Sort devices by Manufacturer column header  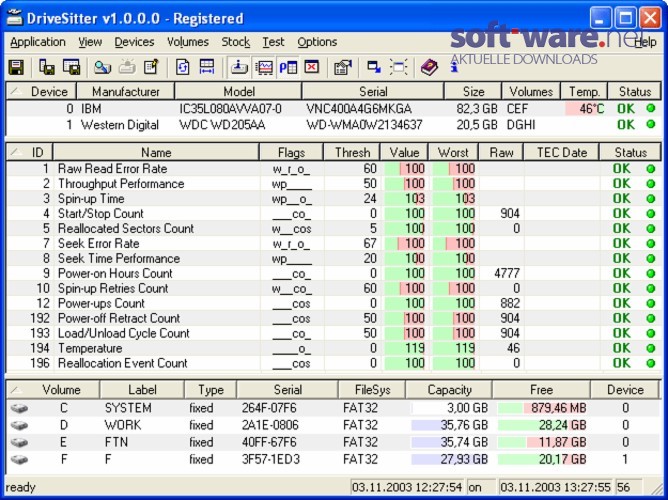[126, 92]
